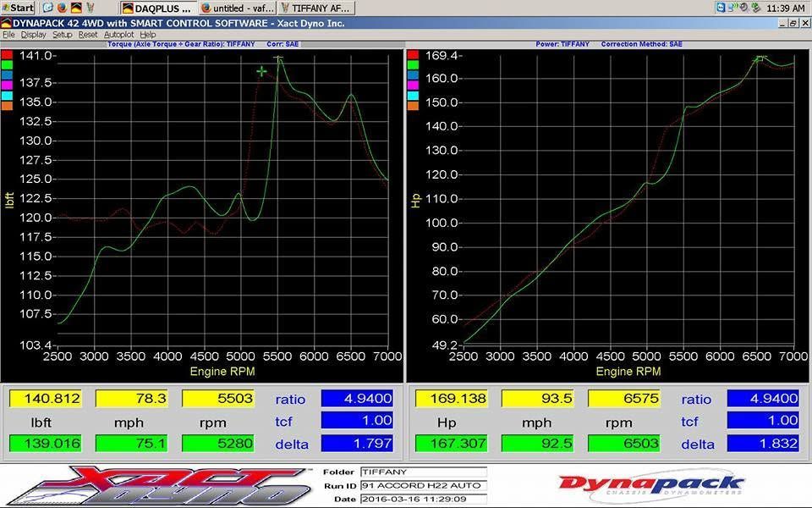This screenshot has width=812, height=508.
Task: Select the blue run swatch on the torque graph
Action: [7, 75]
